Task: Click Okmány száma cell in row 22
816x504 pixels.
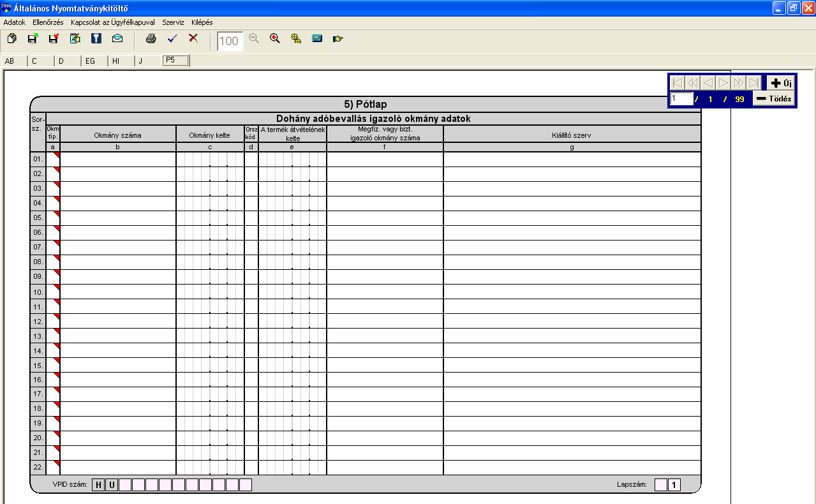Action: pyautogui.click(x=118, y=468)
